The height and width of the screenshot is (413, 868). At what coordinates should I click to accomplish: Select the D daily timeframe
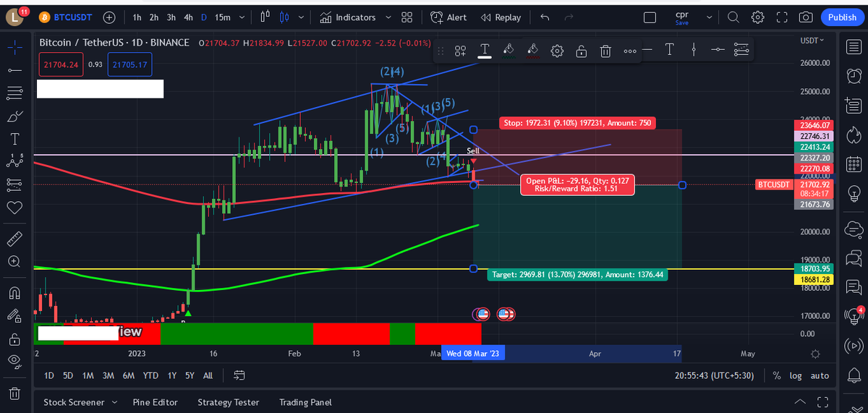(203, 17)
